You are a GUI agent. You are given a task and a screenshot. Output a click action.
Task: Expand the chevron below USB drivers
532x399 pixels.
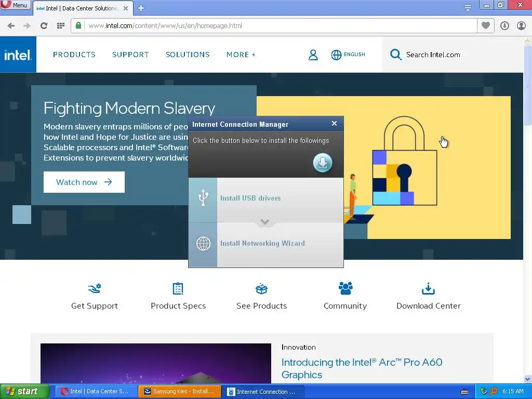pyautogui.click(x=265, y=222)
